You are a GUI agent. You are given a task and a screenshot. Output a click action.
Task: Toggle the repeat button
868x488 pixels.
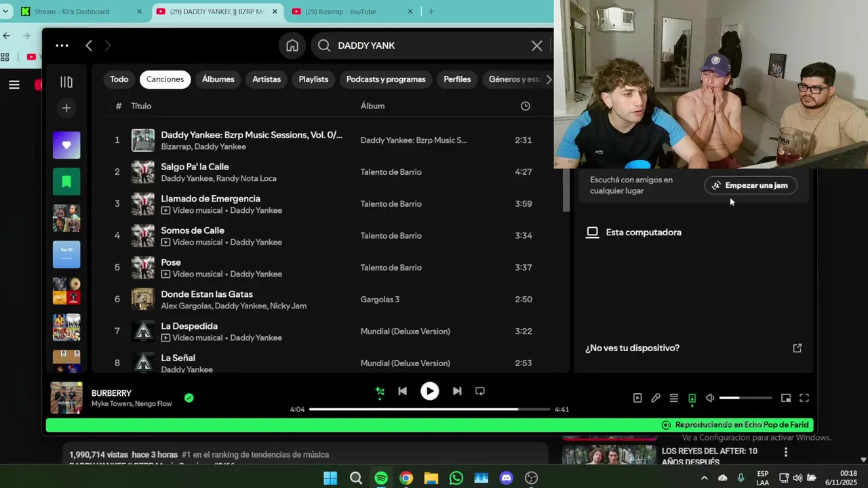[x=480, y=391]
